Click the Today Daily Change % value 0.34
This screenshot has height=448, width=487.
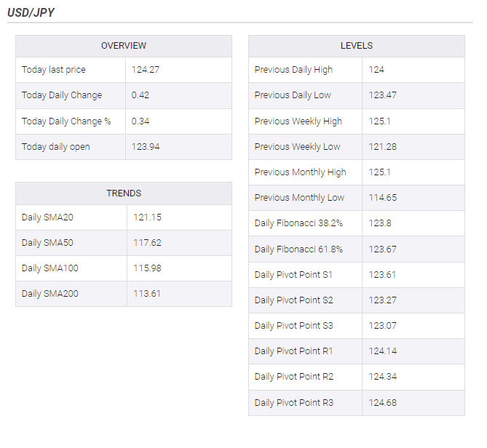pos(140,121)
